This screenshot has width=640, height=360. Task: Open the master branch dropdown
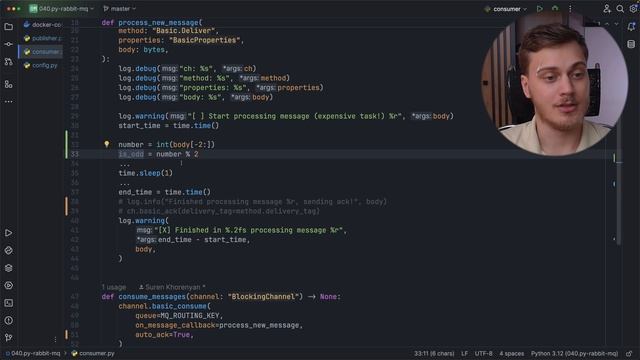click(120, 9)
